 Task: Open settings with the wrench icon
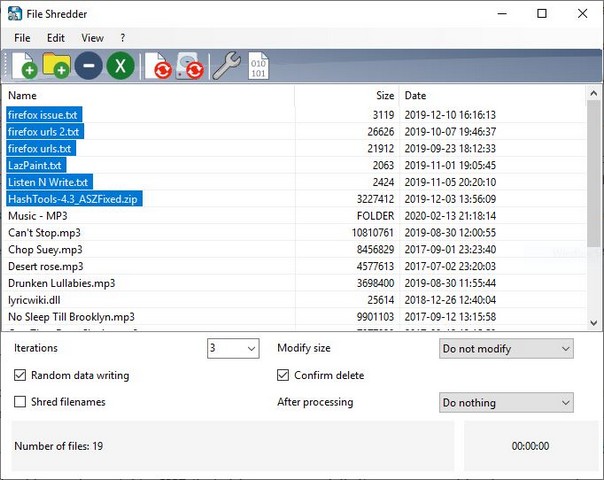[227, 66]
